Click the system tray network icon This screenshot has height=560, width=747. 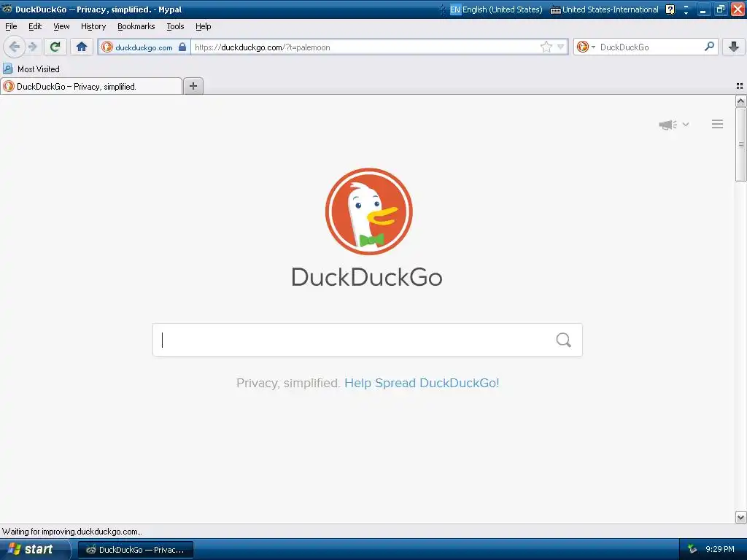coord(692,549)
